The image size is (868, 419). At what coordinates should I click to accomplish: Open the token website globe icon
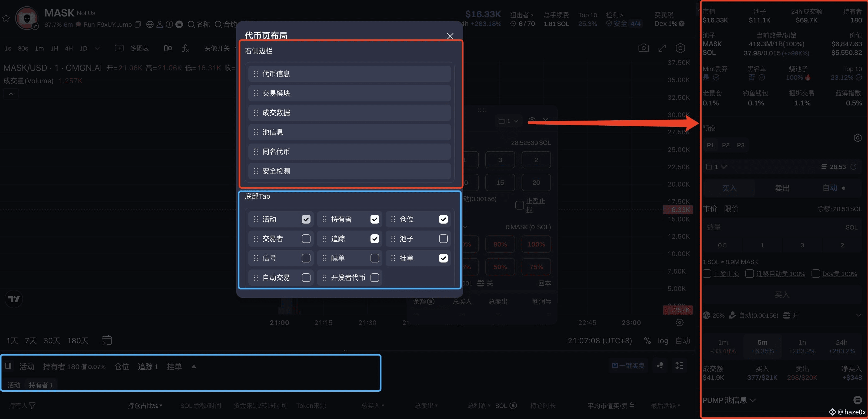pyautogui.click(x=150, y=25)
